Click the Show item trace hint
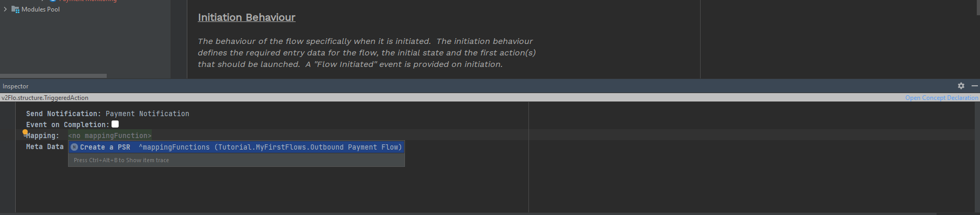 [x=121, y=161]
